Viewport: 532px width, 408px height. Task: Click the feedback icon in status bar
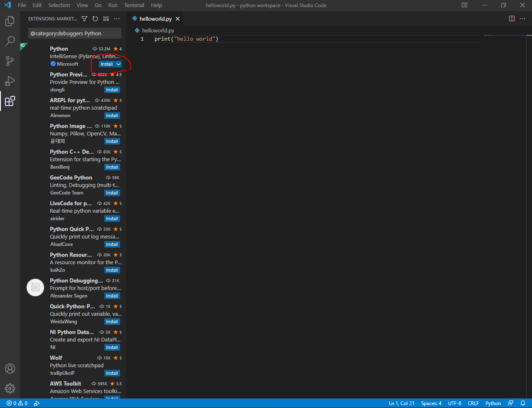tap(511, 403)
